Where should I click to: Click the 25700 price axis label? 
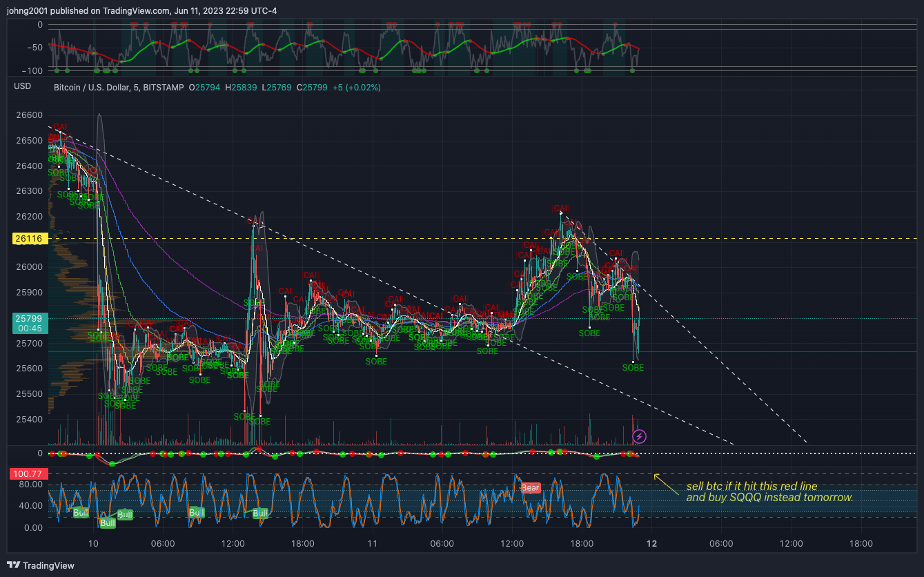(29, 344)
